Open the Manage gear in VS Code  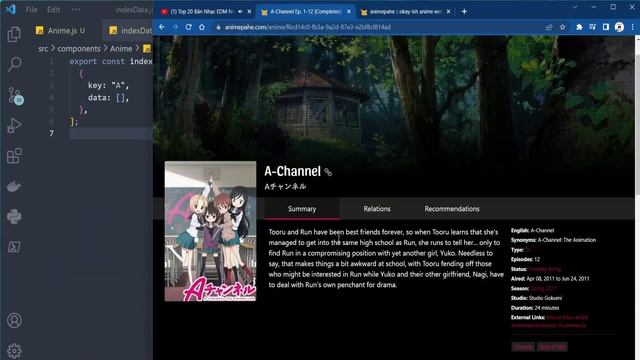tap(14, 350)
